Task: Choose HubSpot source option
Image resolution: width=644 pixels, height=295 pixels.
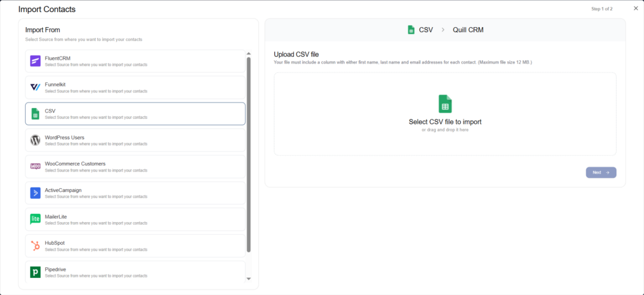Action: coord(135,245)
